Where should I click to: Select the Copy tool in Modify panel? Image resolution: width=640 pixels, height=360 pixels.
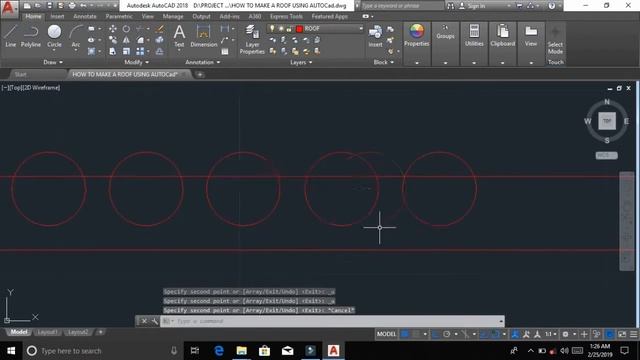point(113,40)
